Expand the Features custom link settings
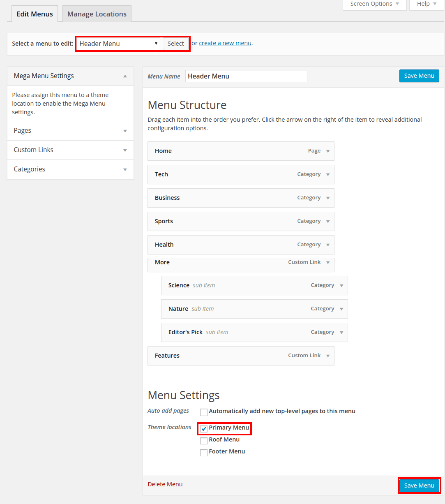 327,356
